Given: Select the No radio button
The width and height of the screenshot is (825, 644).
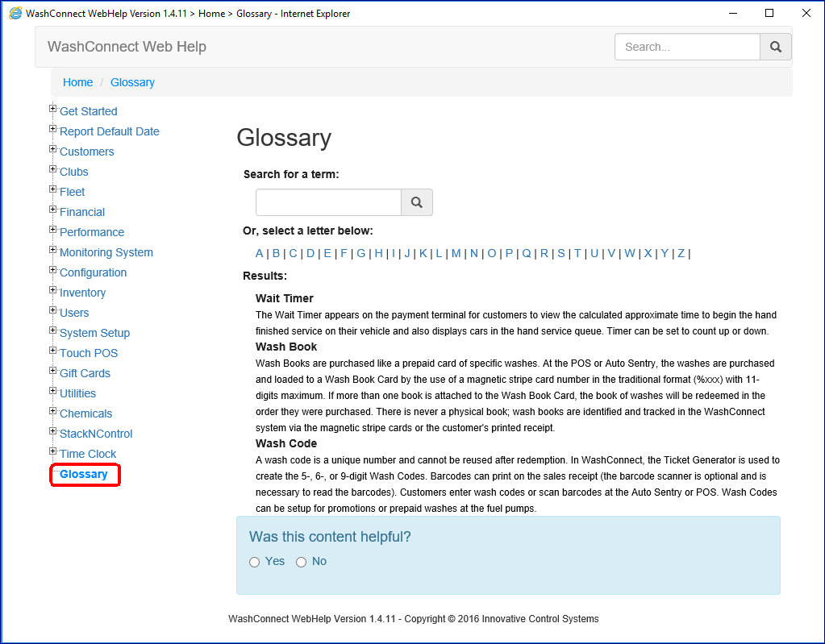Looking at the screenshot, I should click(x=302, y=562).
